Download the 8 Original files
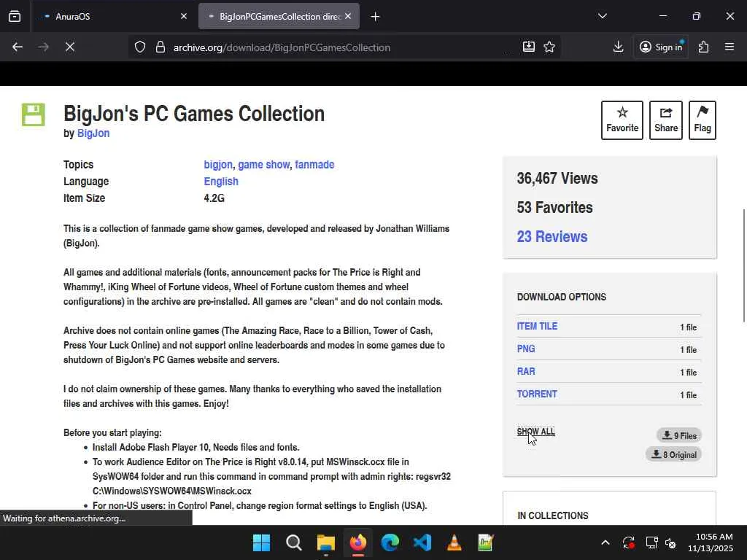 point(673,454)
